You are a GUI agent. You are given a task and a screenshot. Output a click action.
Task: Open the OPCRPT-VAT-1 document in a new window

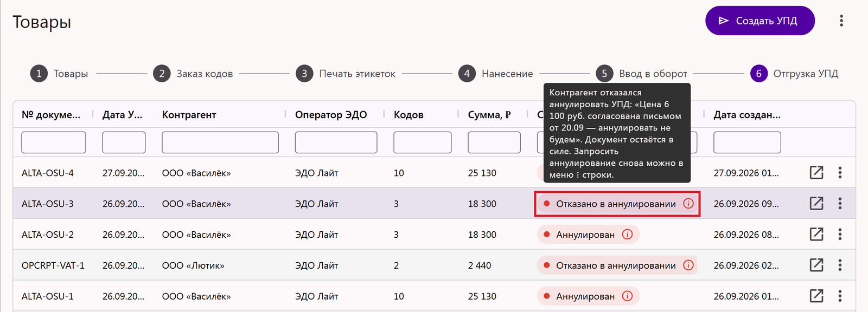point(816,265)
